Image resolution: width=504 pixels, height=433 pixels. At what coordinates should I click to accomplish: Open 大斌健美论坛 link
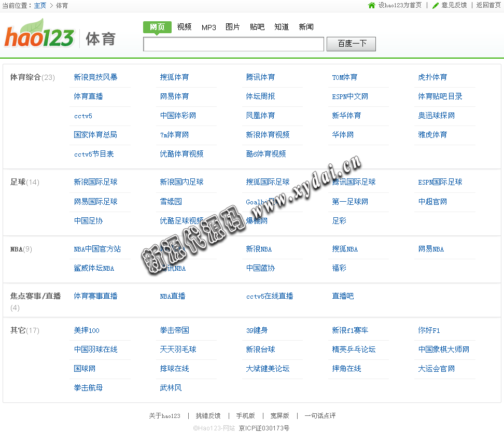click(268, 369)
